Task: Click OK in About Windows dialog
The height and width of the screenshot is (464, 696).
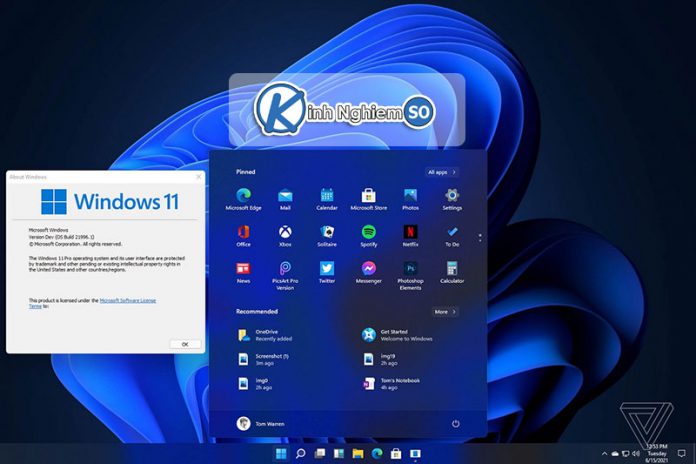Action: click(x=185, y=344)
